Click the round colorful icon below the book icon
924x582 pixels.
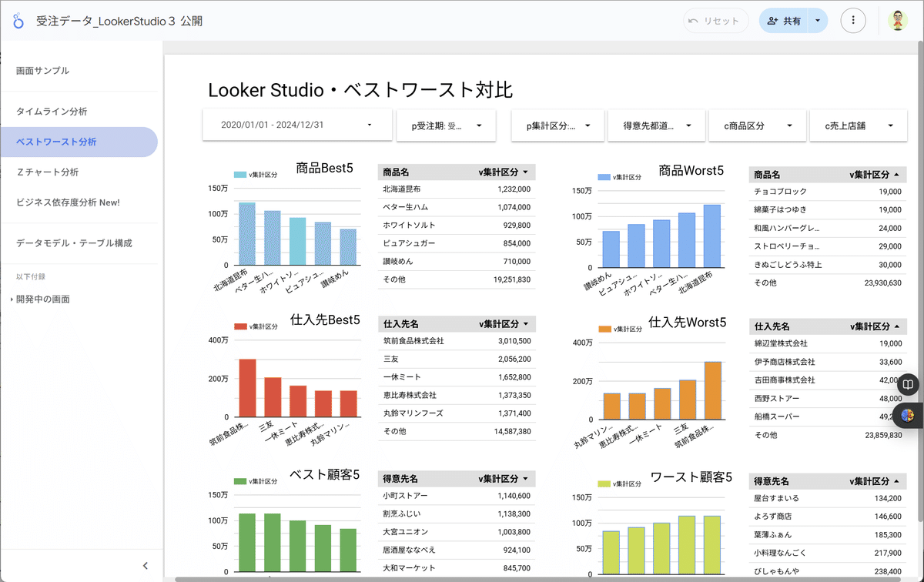tap(909, 415)
